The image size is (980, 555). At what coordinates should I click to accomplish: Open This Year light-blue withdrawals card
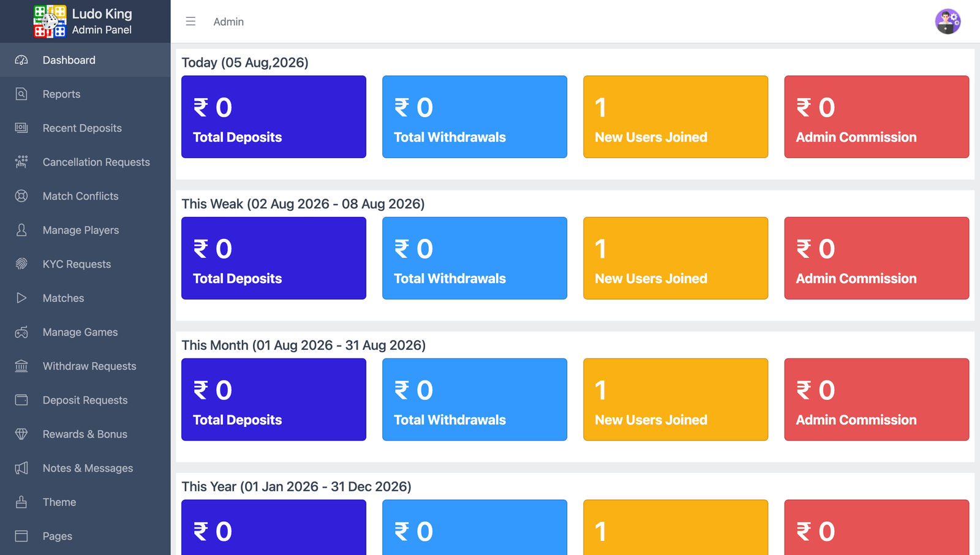coord(475,527)
